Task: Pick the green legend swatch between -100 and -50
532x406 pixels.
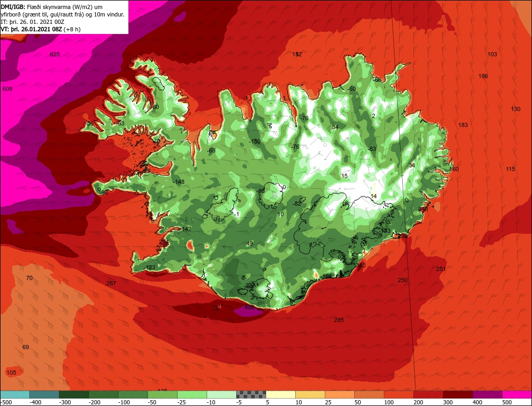Action: pos(133,394)
